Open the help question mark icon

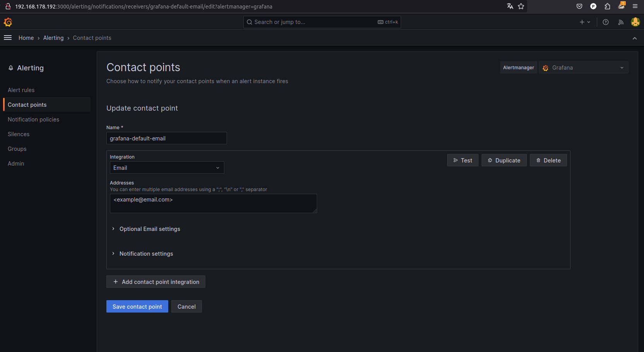point(606,22)
